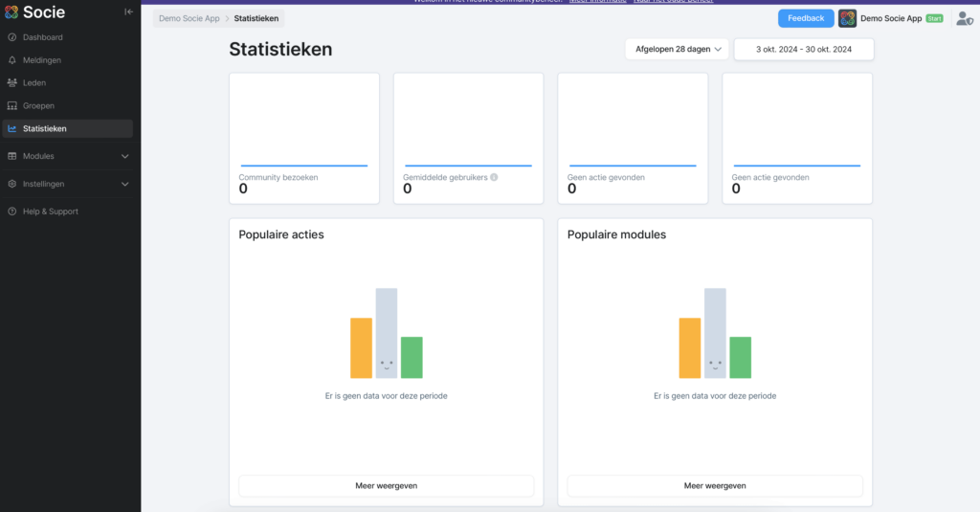Image resolution: width=980 pixels, height=512 pixels.
Task: Click the Socie logo icon
Action: 11,11
